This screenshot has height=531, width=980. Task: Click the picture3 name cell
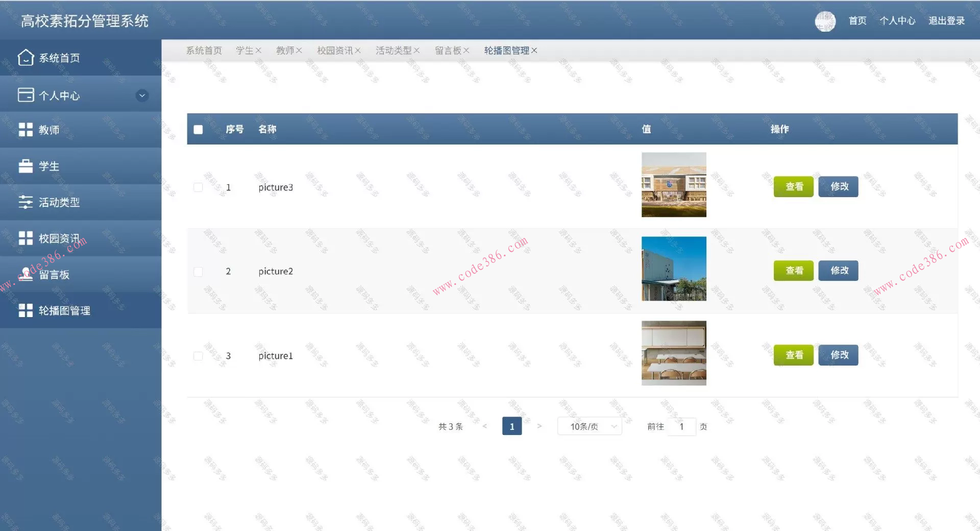click(276, 187)
